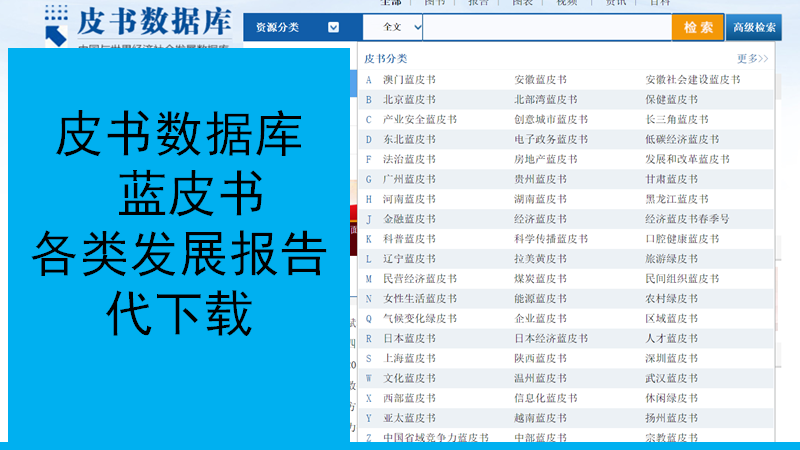Open 信息化蓝皮书
This screenshot has height=450, width=800.
545,398
